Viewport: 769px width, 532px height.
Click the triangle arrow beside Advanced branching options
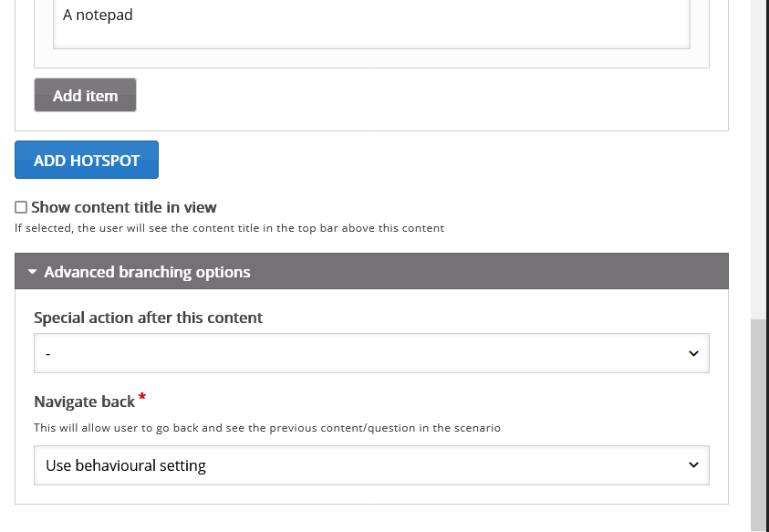click(32, 272)
